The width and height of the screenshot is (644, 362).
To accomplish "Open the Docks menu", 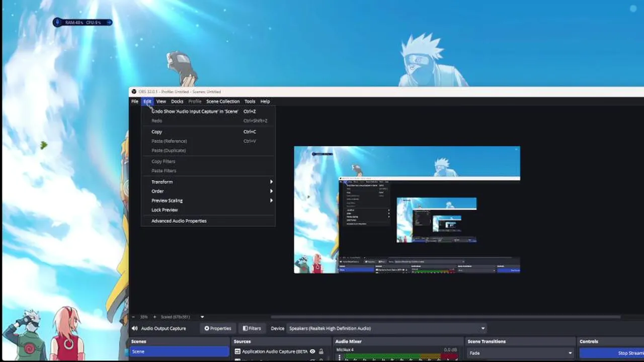I will pos(177,101).
